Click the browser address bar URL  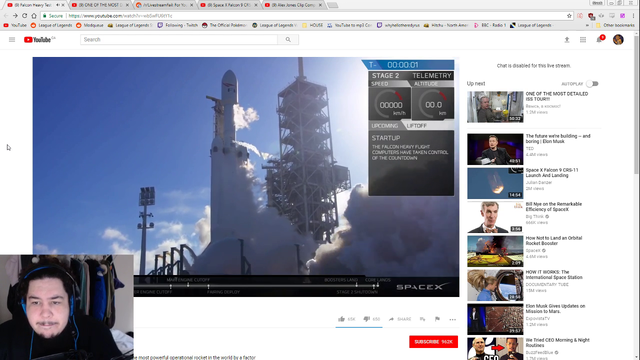pyautogui.click(x=120, y=16)
